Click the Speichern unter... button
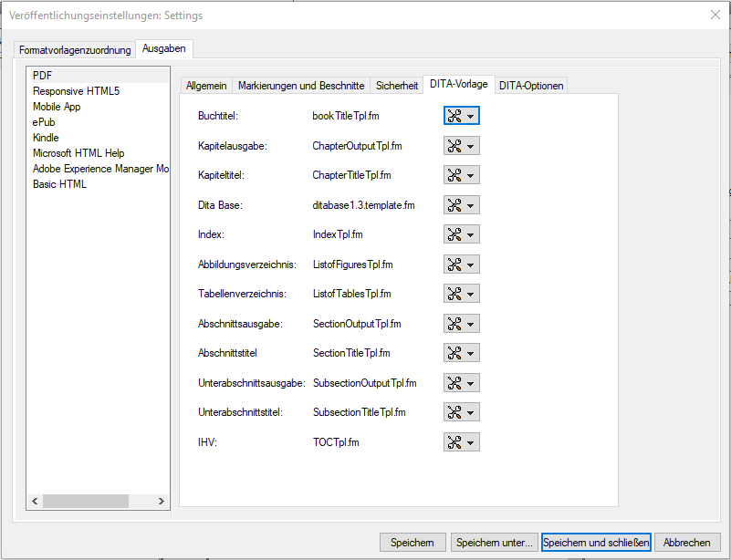Viewport: 731px width, 560px height. point(494,542)
